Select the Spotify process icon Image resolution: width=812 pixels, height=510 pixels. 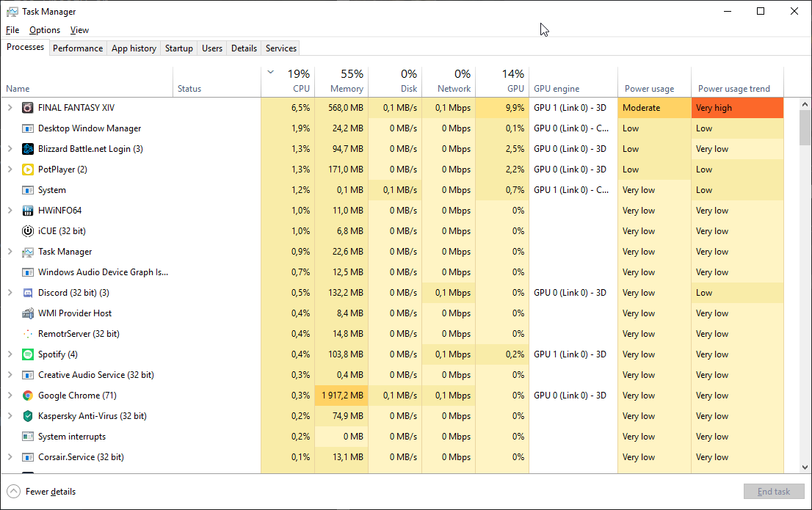28,354
